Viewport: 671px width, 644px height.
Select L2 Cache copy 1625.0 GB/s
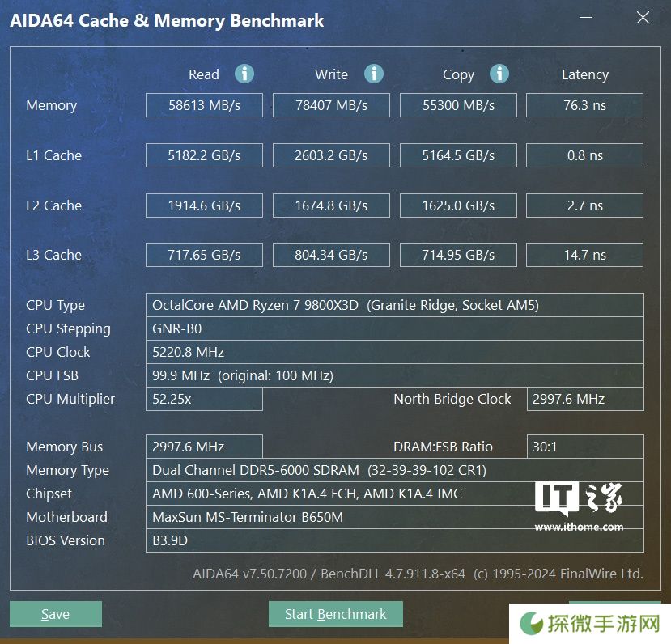point(458,205)
